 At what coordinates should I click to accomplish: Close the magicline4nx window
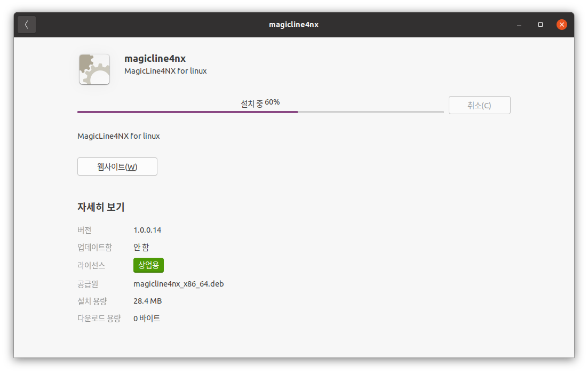(562, 25)
